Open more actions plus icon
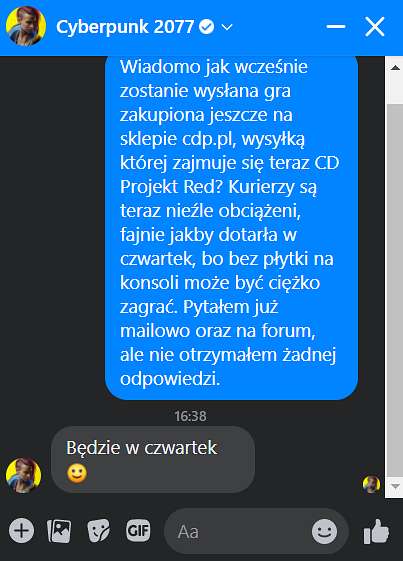Screen dimensions: 403x561 (21, 530)
